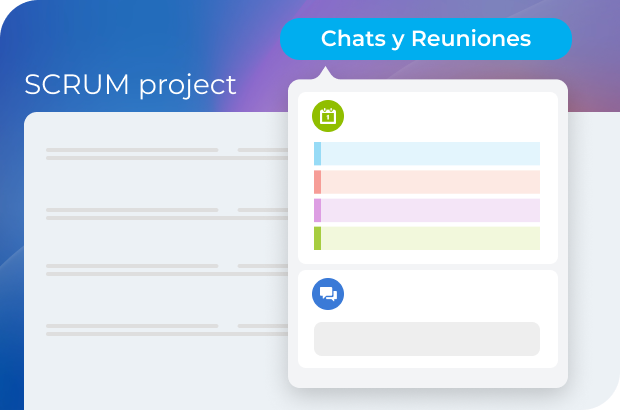620x410 pixels.
Task: Click the gray chat message input box
Action: pyautogui.click(x=427, y=339)
